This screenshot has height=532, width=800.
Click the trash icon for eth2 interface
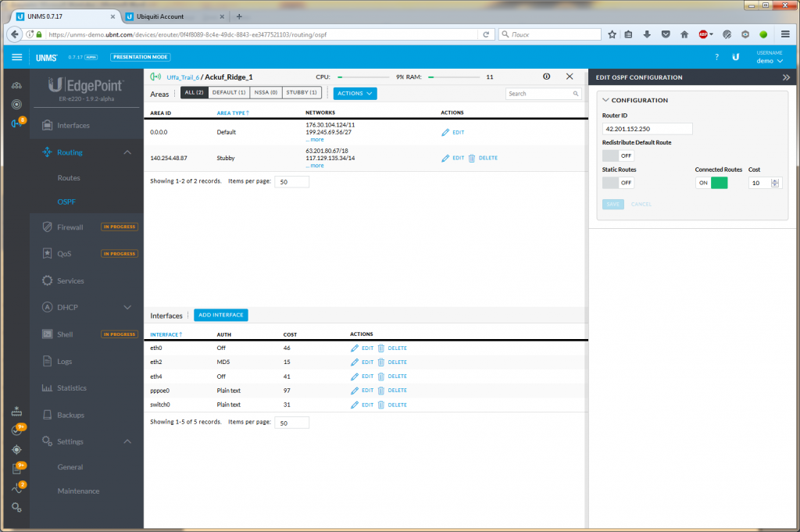tap(380, 362)
